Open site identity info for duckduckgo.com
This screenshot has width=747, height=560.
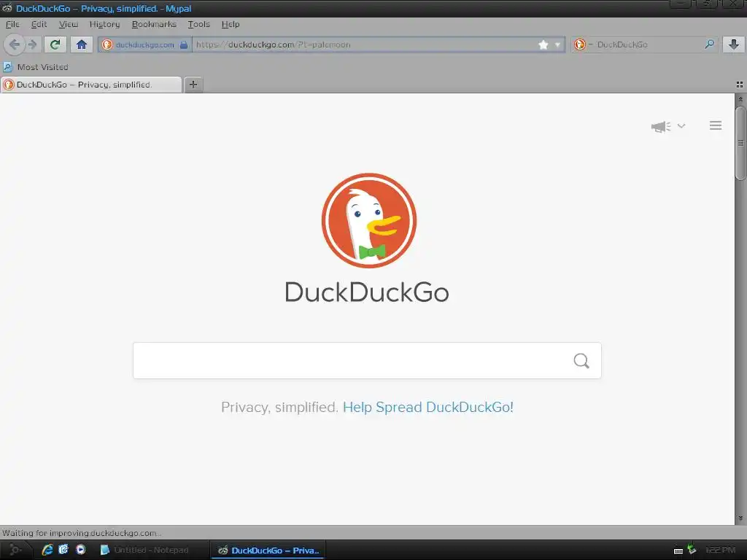(x=145, y=44)
